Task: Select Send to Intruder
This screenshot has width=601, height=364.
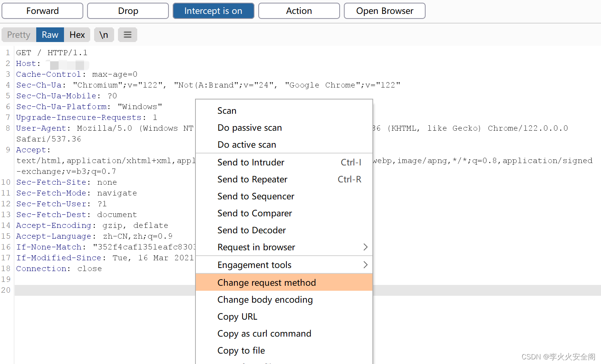Action: (284, 162)
